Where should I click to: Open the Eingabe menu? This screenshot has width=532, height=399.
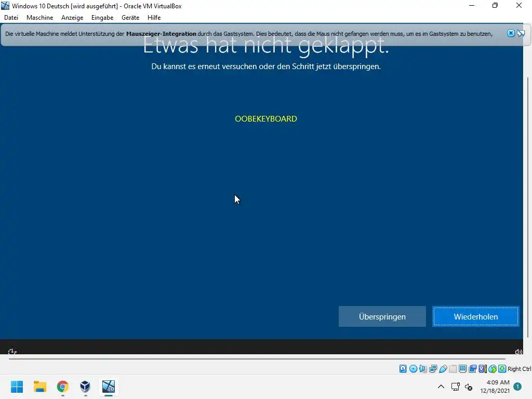pos(102,18)
